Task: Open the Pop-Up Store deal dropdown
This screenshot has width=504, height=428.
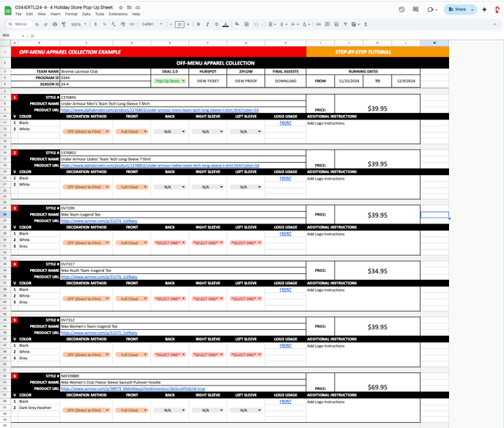Action: 169,81
